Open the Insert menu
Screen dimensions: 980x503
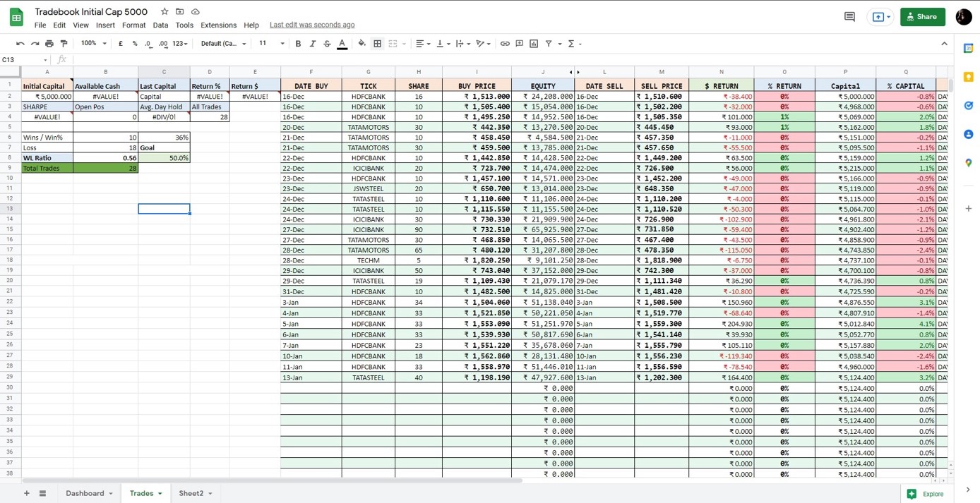tap(105, 25)
